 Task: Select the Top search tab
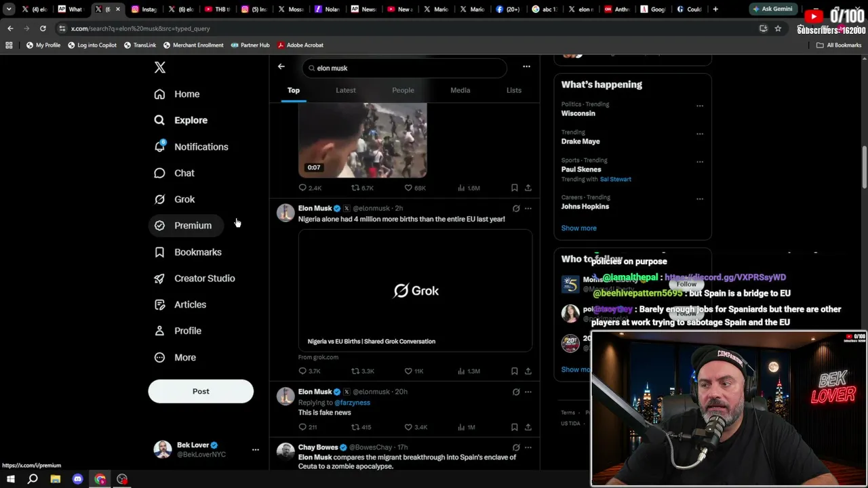pyautogui.click(x=294, y=90)
